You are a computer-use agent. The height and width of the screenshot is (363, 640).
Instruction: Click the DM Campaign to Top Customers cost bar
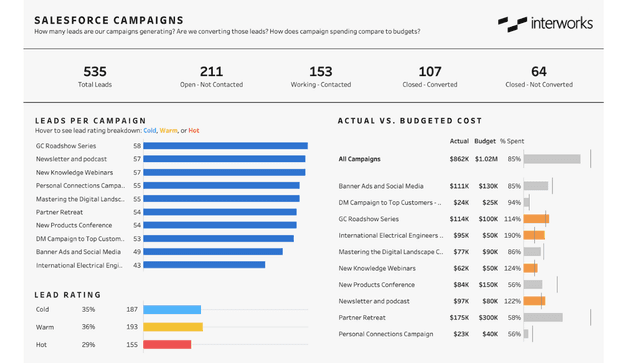527,203
